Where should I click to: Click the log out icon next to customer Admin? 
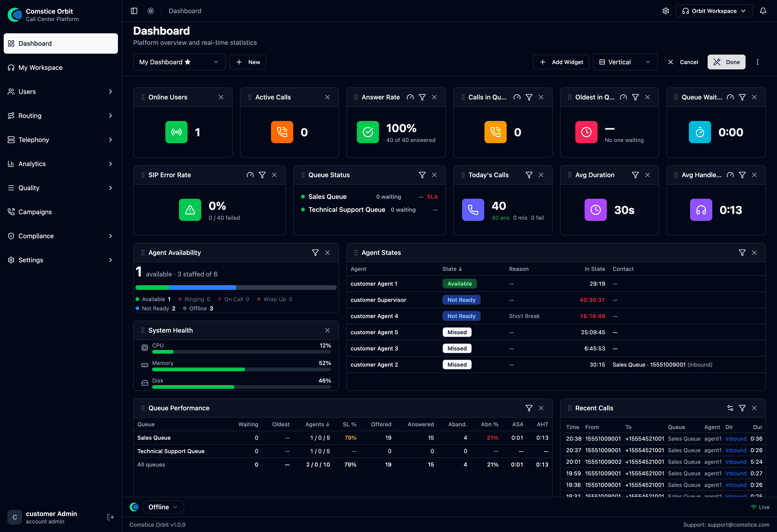(111, 517)
